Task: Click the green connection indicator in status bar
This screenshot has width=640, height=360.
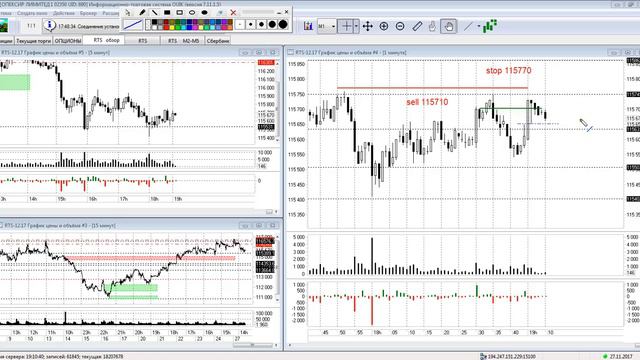Action: click(605, 357)
